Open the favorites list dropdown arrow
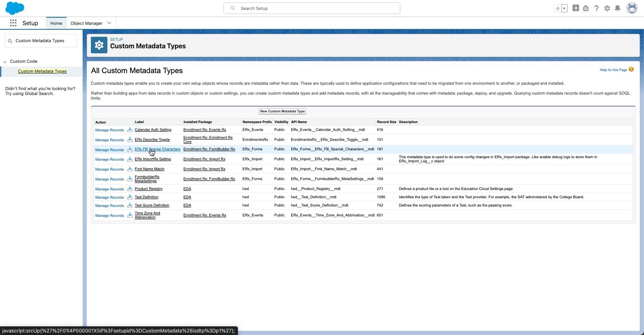This screenshot has height=335, width=644. pyautogui.click(x=564, y=8)
